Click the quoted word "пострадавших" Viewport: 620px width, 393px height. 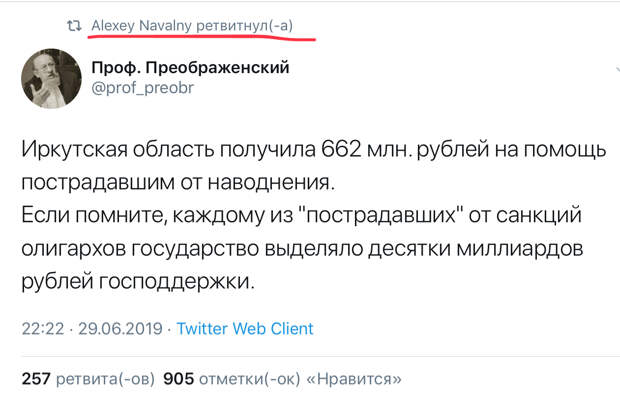382,215
